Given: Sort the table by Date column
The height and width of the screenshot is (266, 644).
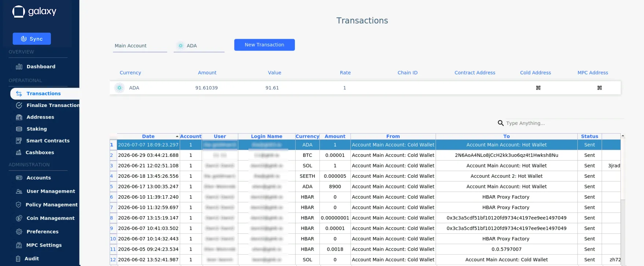Looking at the screenshot, I should pos(148,136).
